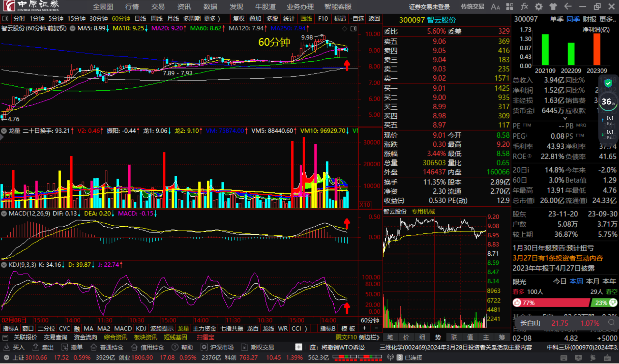Click the font size Aa icon
The image size is (619, 364).
[x=495, y=6]
